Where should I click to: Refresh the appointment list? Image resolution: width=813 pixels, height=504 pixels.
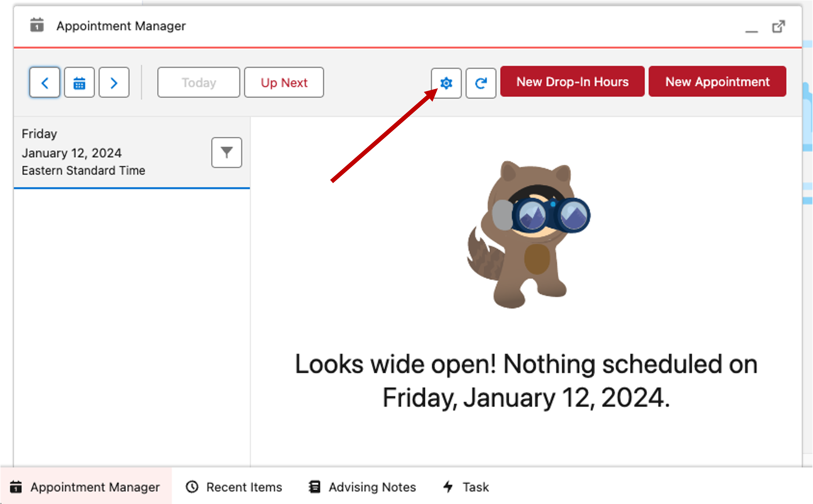(x=481, y=83)
